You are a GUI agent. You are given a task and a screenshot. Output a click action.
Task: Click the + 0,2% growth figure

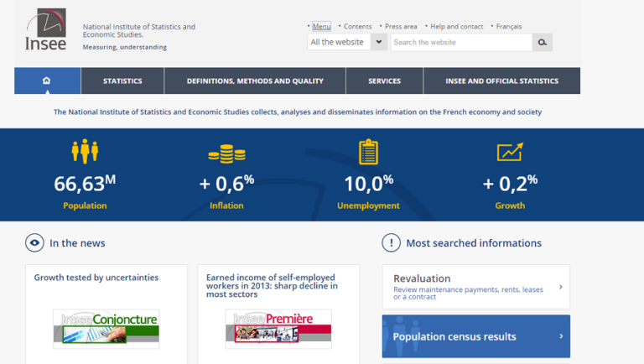click(510, 183)
